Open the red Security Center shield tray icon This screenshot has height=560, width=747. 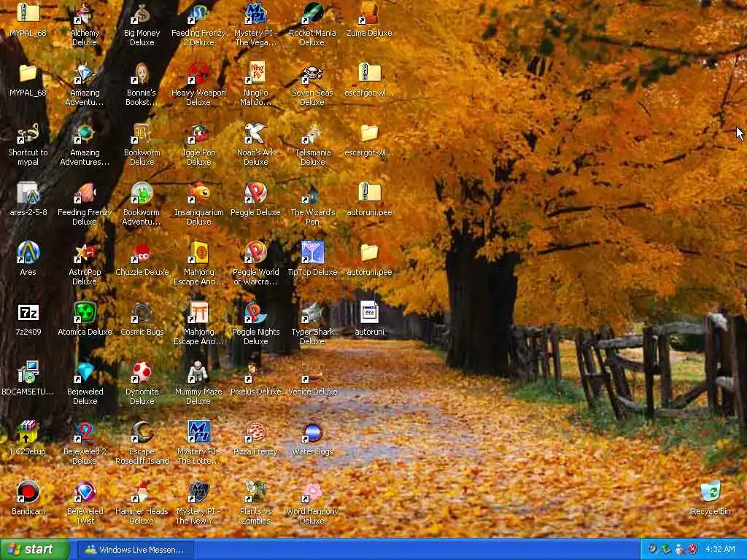coord(693,550)
